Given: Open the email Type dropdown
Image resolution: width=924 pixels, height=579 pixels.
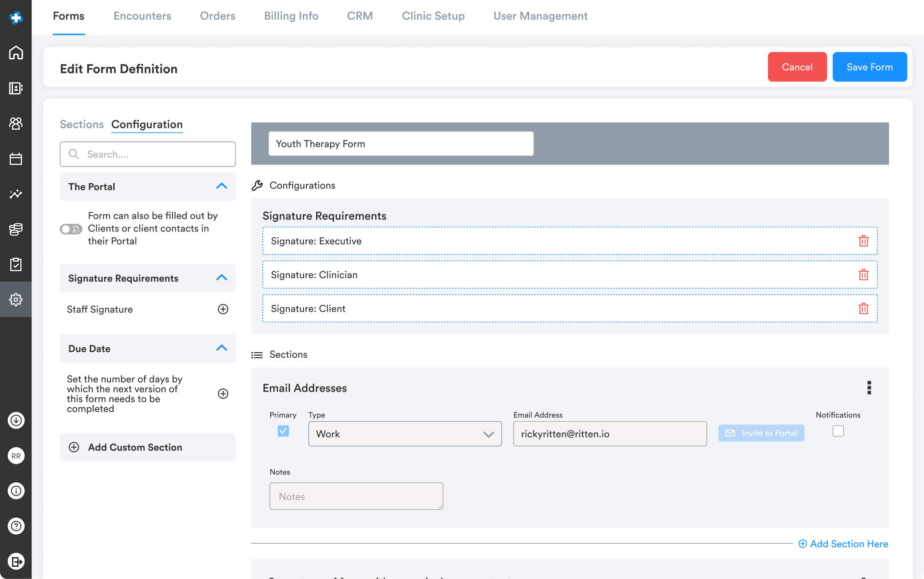Looking at the screenshot, I should 405,434.
